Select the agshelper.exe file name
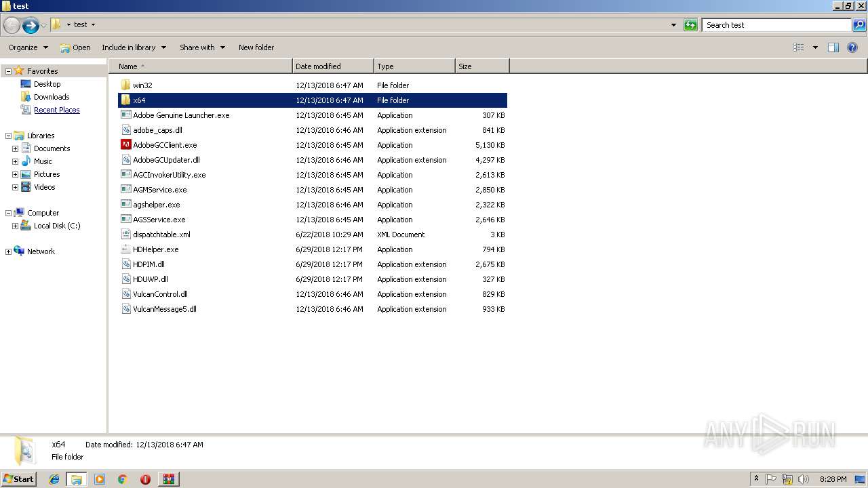The width and height of the screenshot is (868, 488). point(157,205)
